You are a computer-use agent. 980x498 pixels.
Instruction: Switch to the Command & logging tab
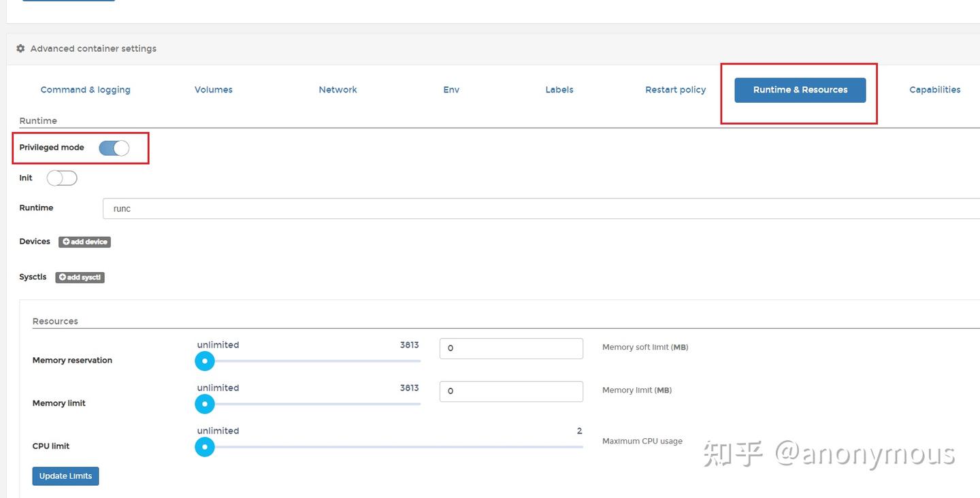click(85, 90)
